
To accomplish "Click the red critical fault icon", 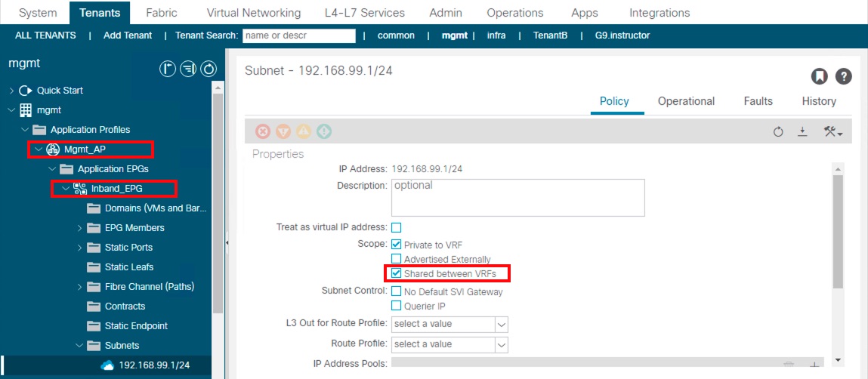I will click(x=263, y=131).
